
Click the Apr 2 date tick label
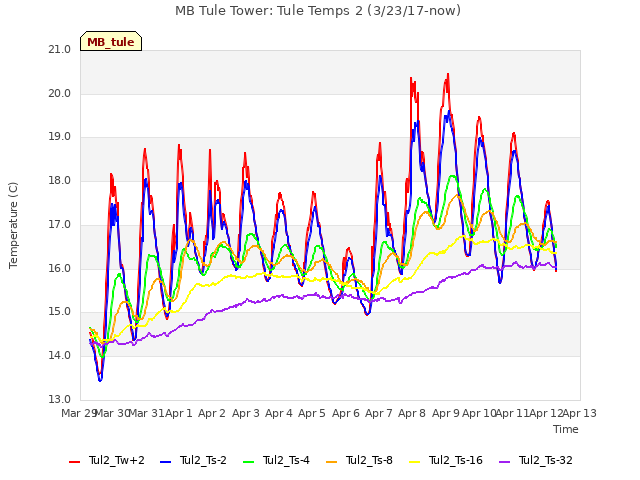pos(212,413)
